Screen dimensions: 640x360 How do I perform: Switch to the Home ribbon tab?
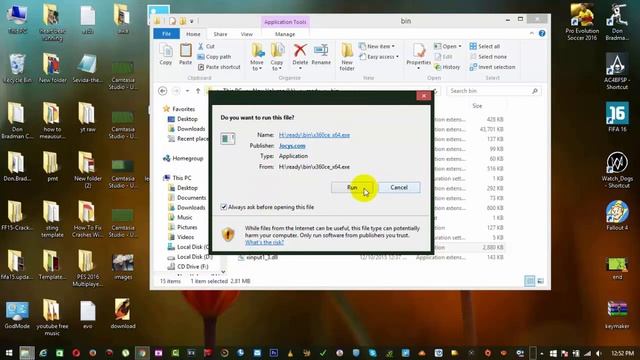[x=193, y=34]
